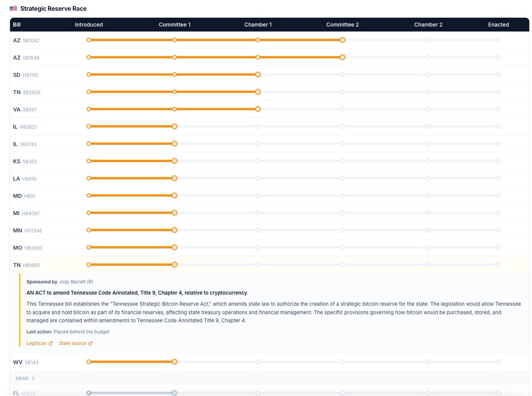The image size is (532, 396).
Task: Click the Enacted column header
Action: 498,25
